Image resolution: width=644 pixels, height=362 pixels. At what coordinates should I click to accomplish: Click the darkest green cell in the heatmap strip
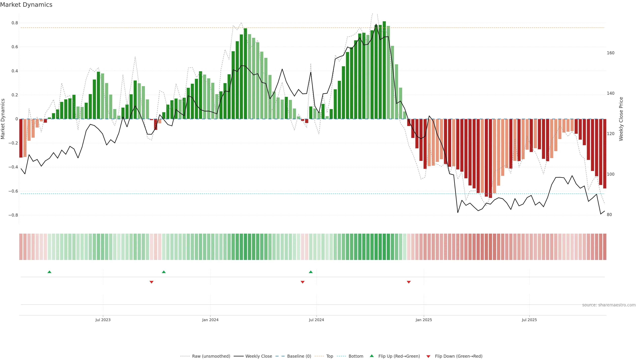coord(384,247)
